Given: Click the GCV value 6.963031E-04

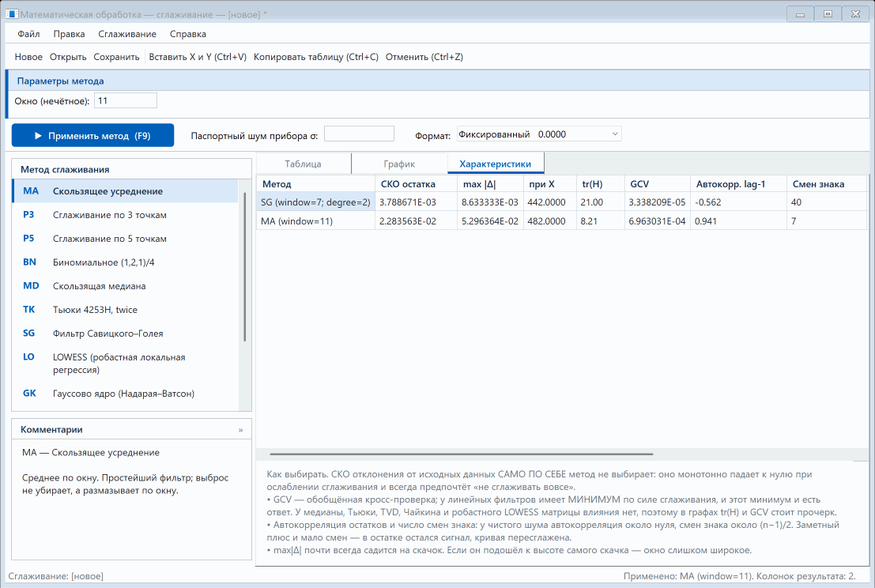Looking at the screenshot, I should point(658,221).
